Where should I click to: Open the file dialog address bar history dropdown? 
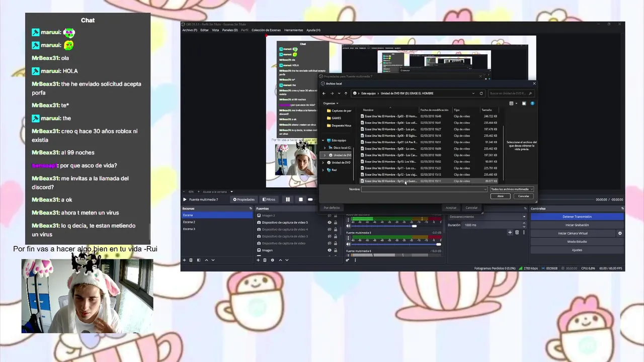tap(473, 94)
